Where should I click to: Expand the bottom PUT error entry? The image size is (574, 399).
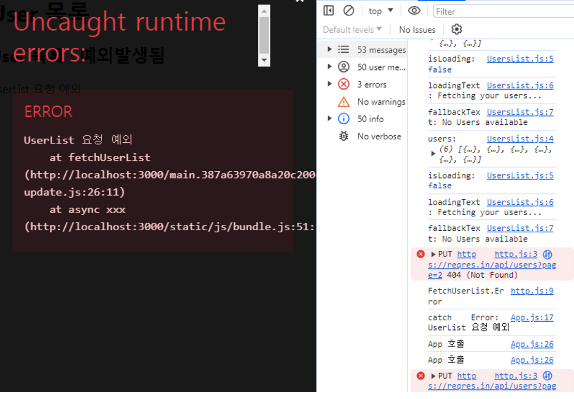tap(433, 376)
